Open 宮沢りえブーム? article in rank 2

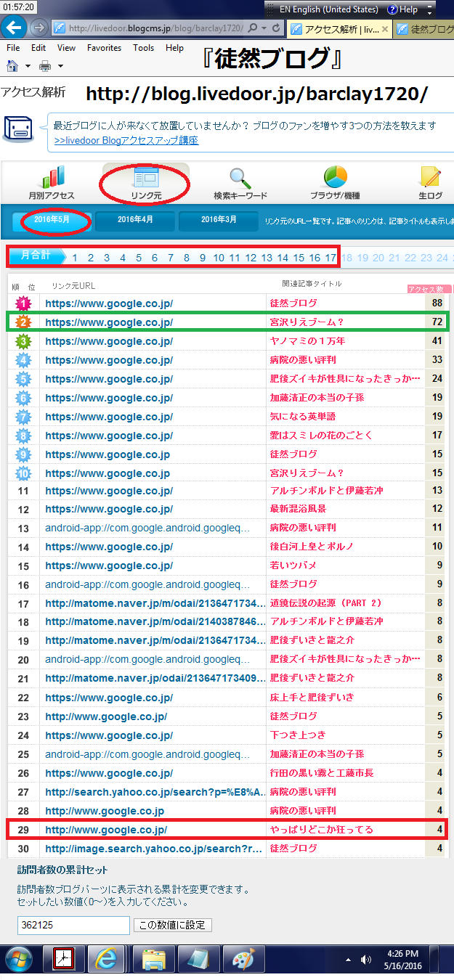(x=307, y=322)
